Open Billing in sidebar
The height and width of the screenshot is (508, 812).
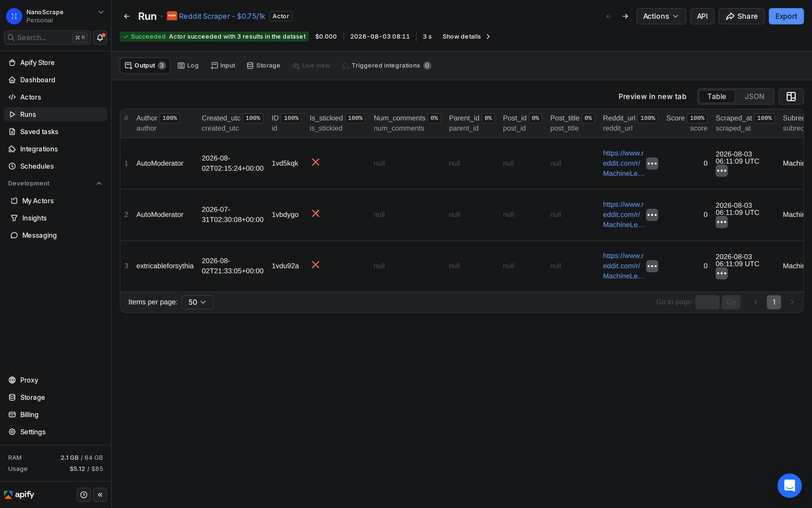click(x=55, y=415)
